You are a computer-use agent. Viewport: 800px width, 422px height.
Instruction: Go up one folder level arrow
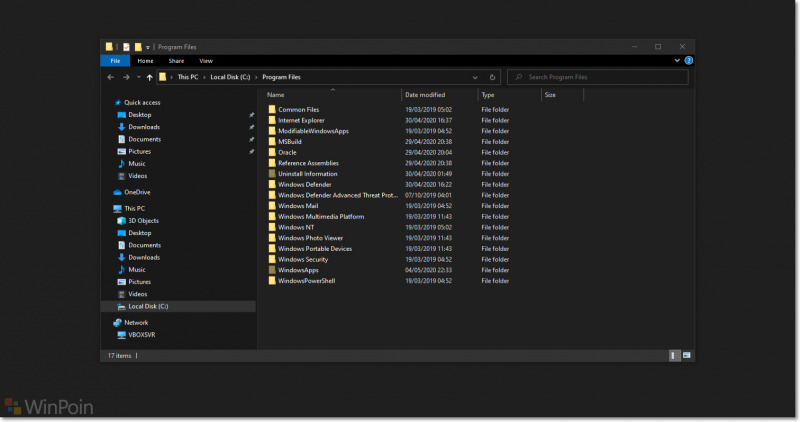point(149,77)
